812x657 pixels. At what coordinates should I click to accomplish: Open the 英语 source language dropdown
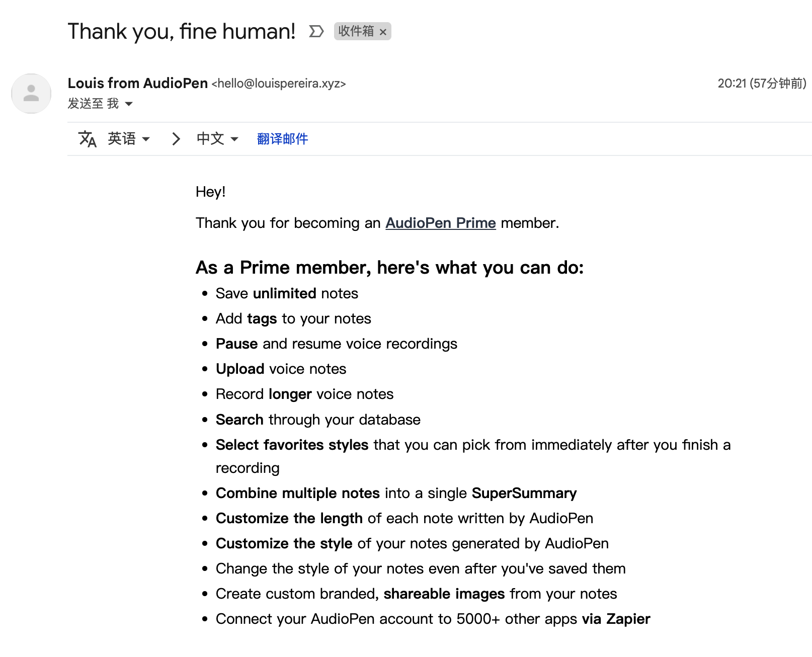[129, 139]
